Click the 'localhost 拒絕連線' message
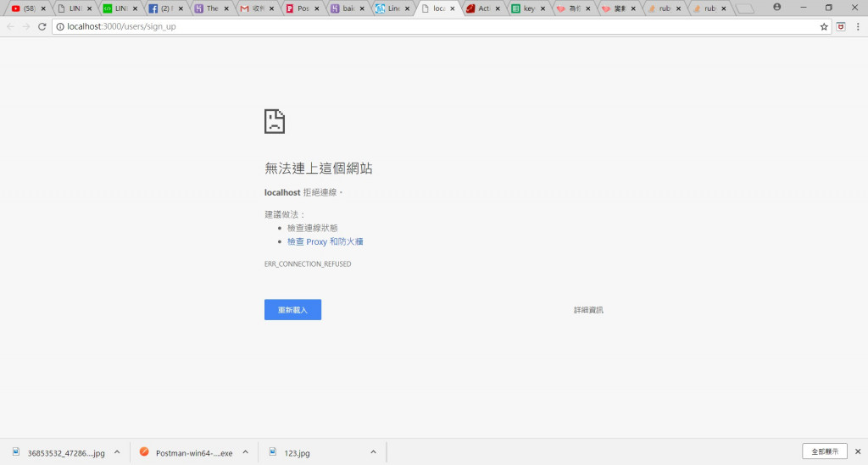The height and width of the screenshot is (465, 868). point(303,192)
